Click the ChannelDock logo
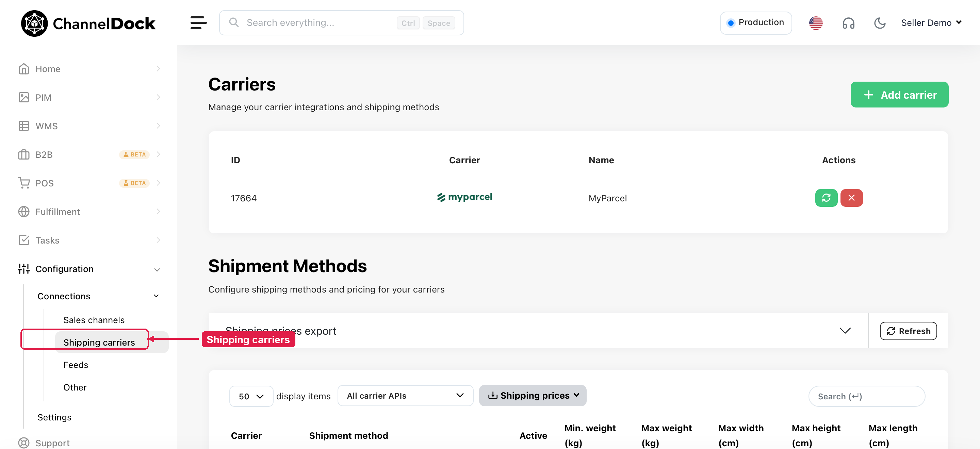Viewport: 980px width, 449px height. click(x=88, y=23)
